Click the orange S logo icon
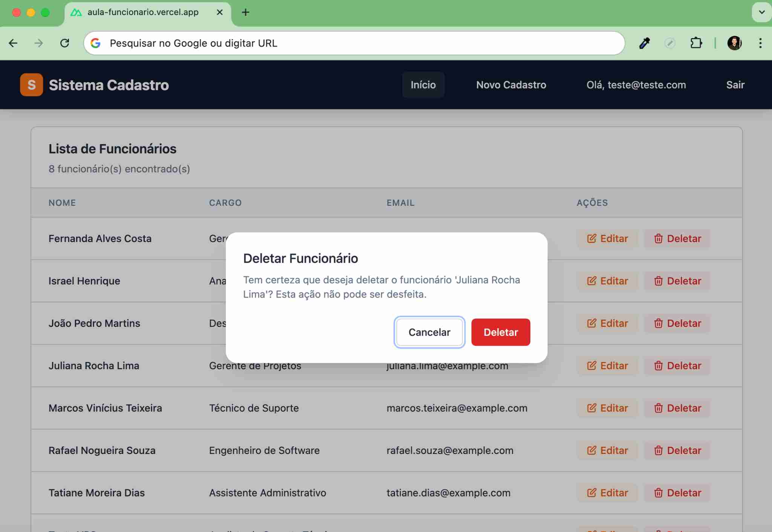772x532 pixels. (x=31, y=85)
